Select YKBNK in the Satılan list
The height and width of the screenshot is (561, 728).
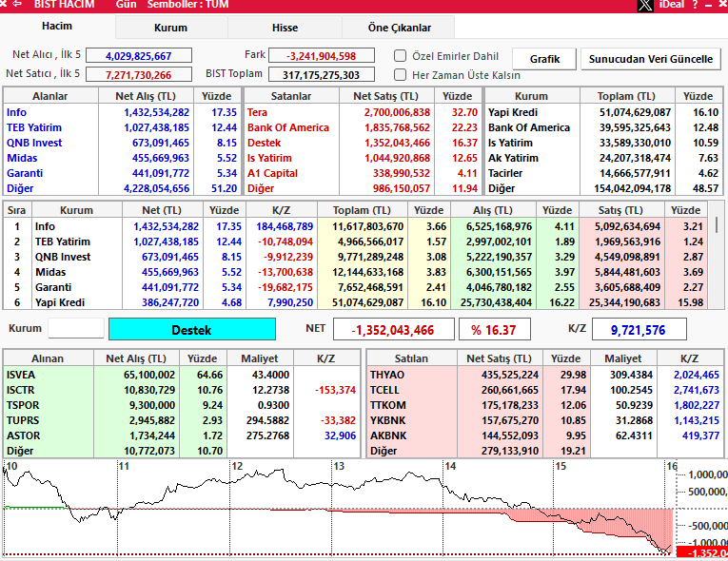[388, 420]
